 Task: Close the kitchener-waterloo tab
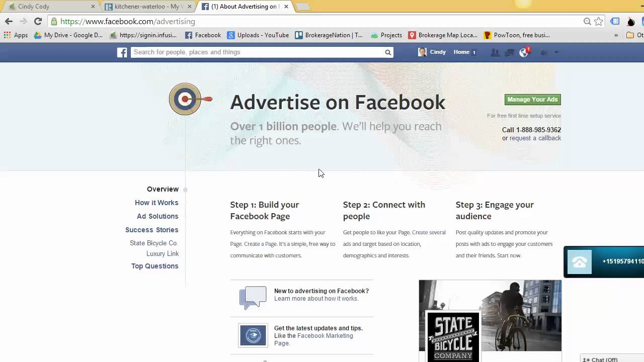pos(190,7)
